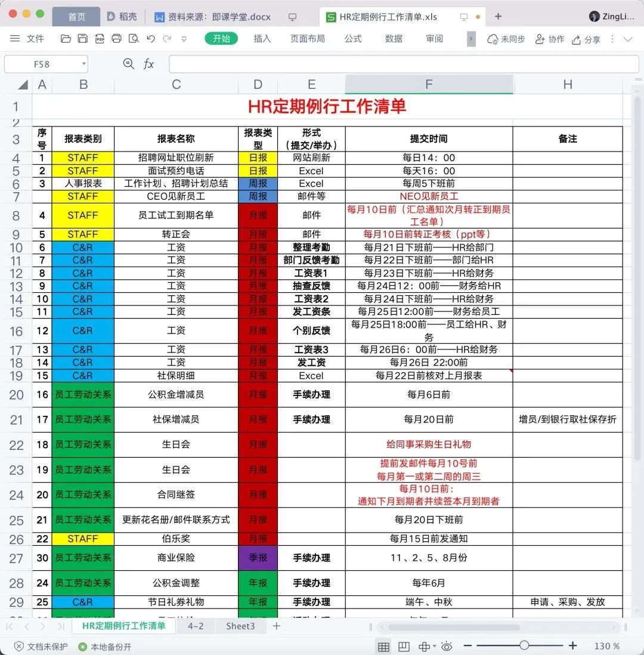Click the magnifier icon beside the name box
644x655 pixels.
point(129,64)
